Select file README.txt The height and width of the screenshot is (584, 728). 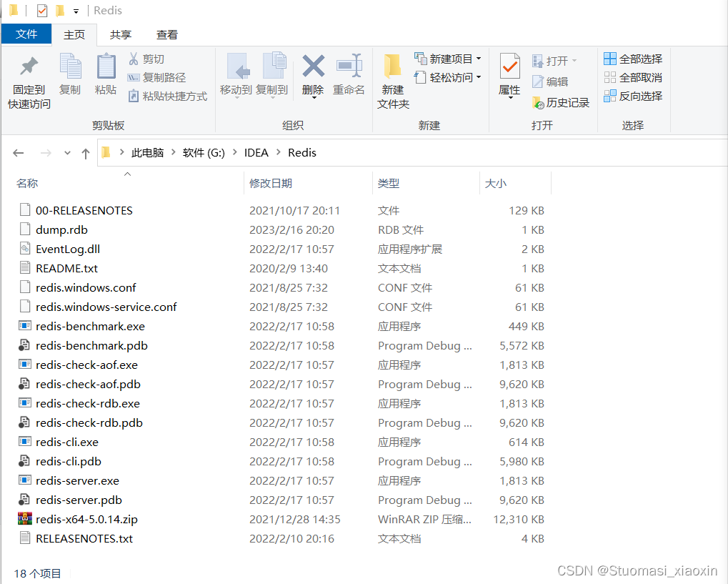click(67, 269)
